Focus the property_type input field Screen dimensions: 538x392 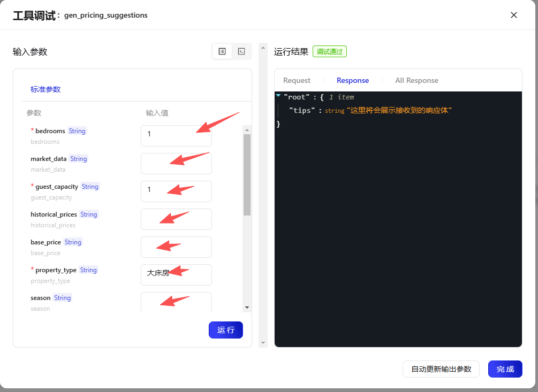[x=176, y=275]
